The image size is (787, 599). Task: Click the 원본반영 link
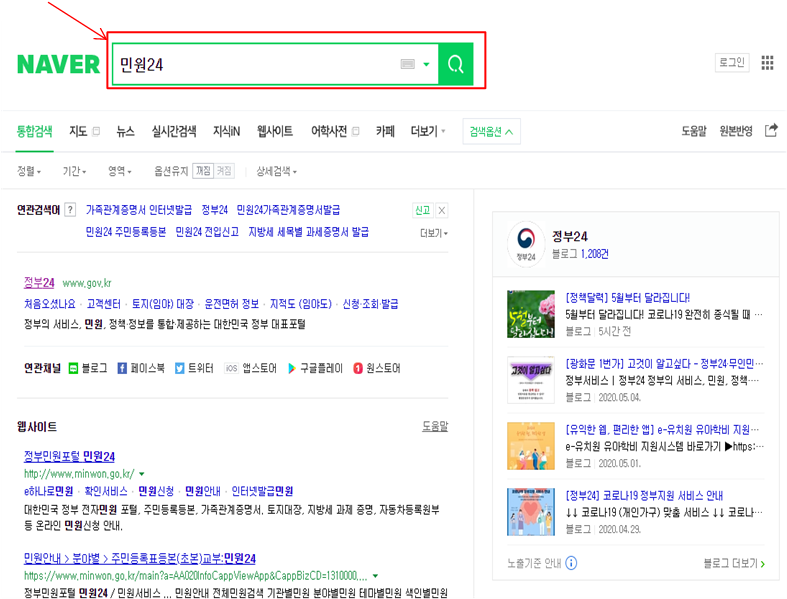pyautogui.click(x=736, y=131)
